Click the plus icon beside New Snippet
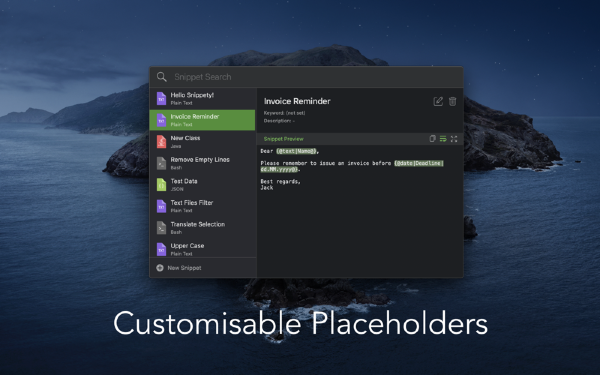Viewport: 600px width, 375px height. 160,268
